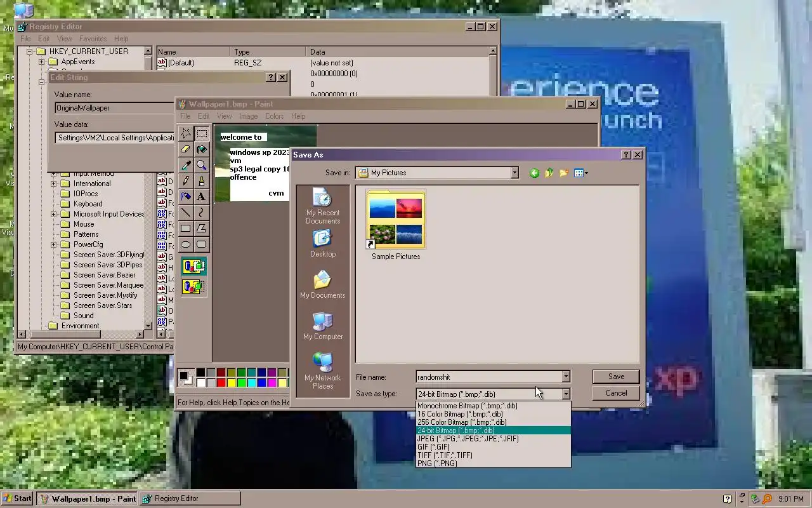This screenshot has height=508, width=812.
Task: Open My Network Places in places bar
Action: (323, 371)
